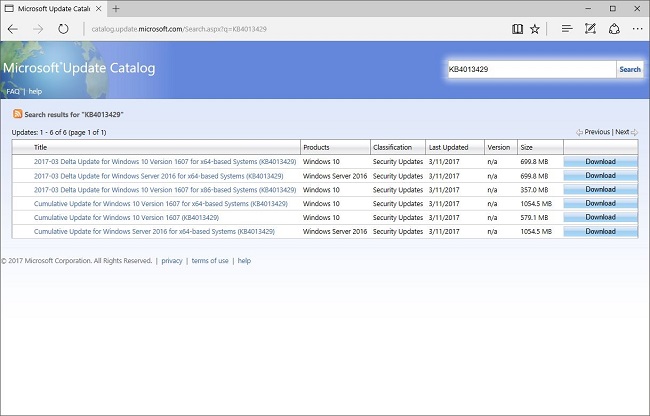Open the help link in header

[x=35, y=91]
